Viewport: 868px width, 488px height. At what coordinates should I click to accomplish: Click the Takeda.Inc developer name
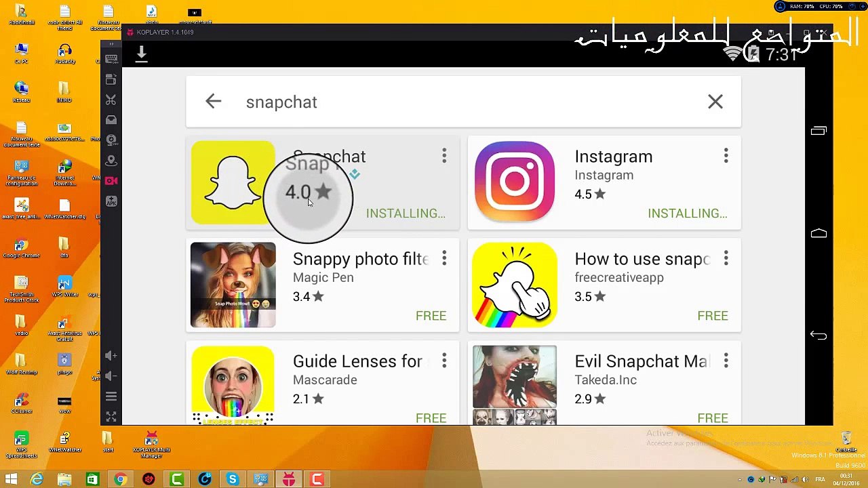pyautogui.click(x=606, y=380)
